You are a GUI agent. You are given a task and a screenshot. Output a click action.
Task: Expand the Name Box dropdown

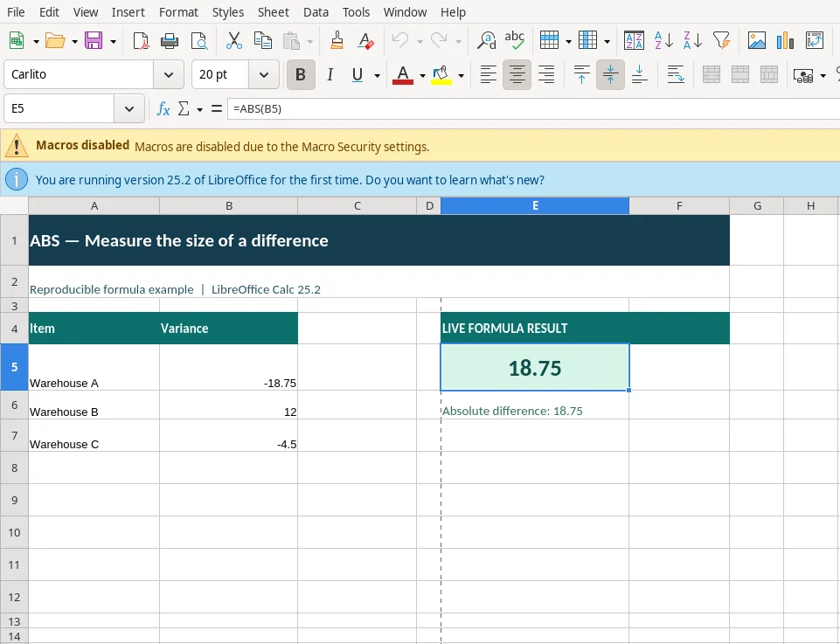click(129, 108)
